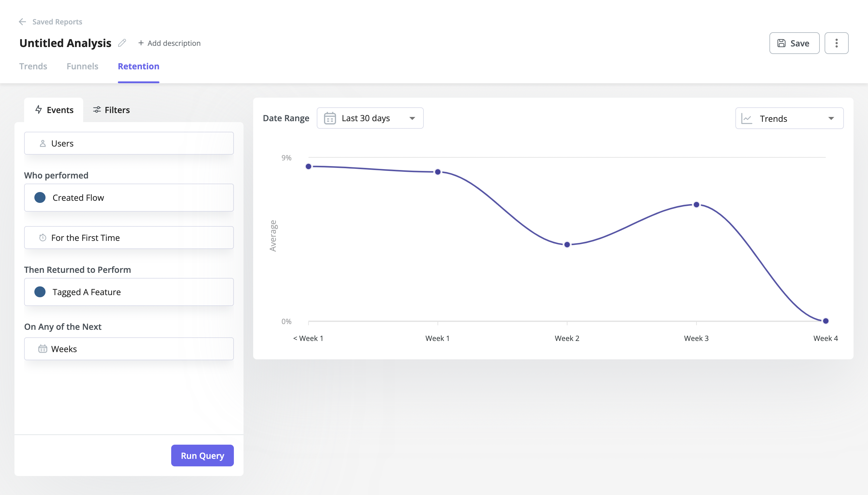
Task: Click the calendar icon in the Weeks field
Action: click(42, 348)
